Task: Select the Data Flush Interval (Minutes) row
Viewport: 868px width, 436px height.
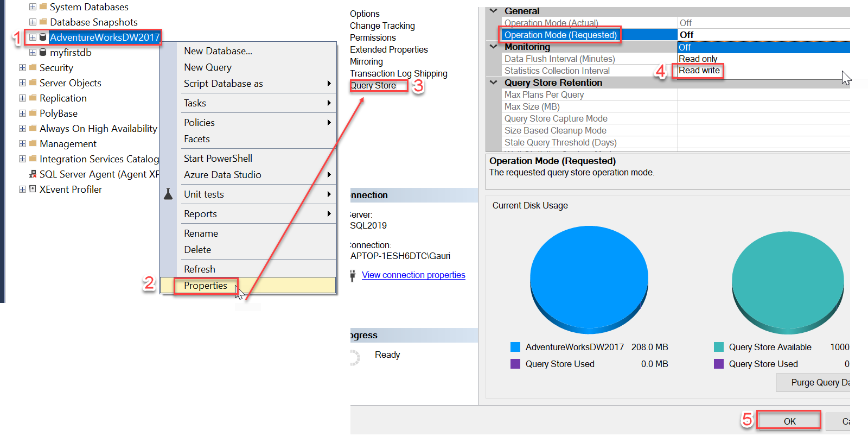Action: [x=675, y=59]
